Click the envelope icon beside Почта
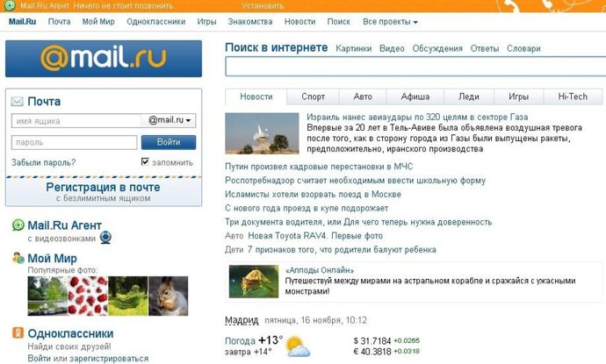This screenshot has width=606, height=364. click(18, 102)
